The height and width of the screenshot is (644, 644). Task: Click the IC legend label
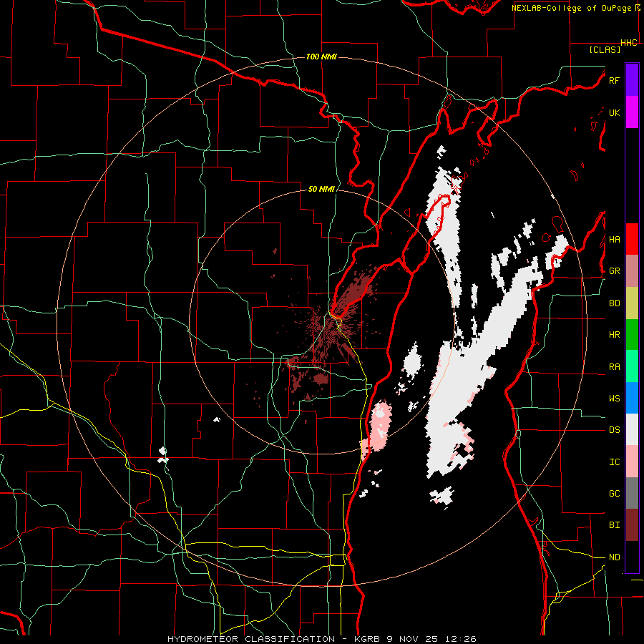coord(615,462)
